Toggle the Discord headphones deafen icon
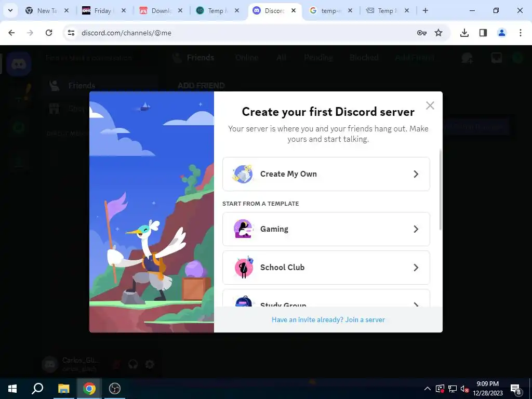This screenshot has height=399, width=532. (133, 364)
